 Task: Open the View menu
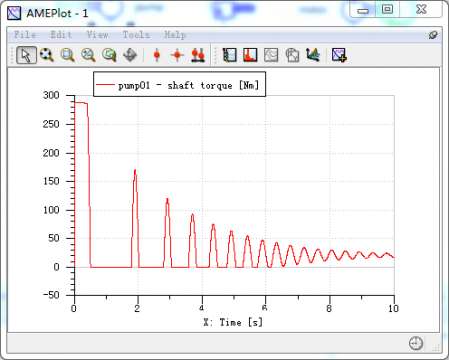97,35
